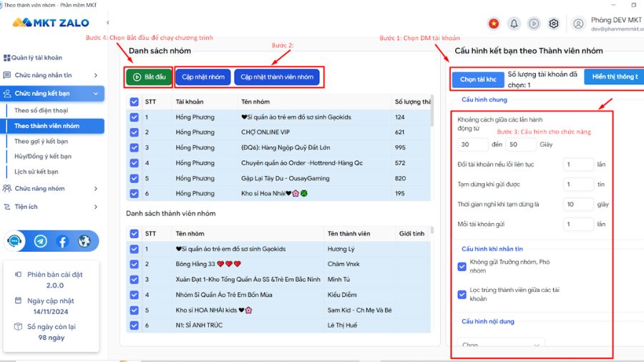Uncheck member row Chàm Vnxk

point(135,264)
